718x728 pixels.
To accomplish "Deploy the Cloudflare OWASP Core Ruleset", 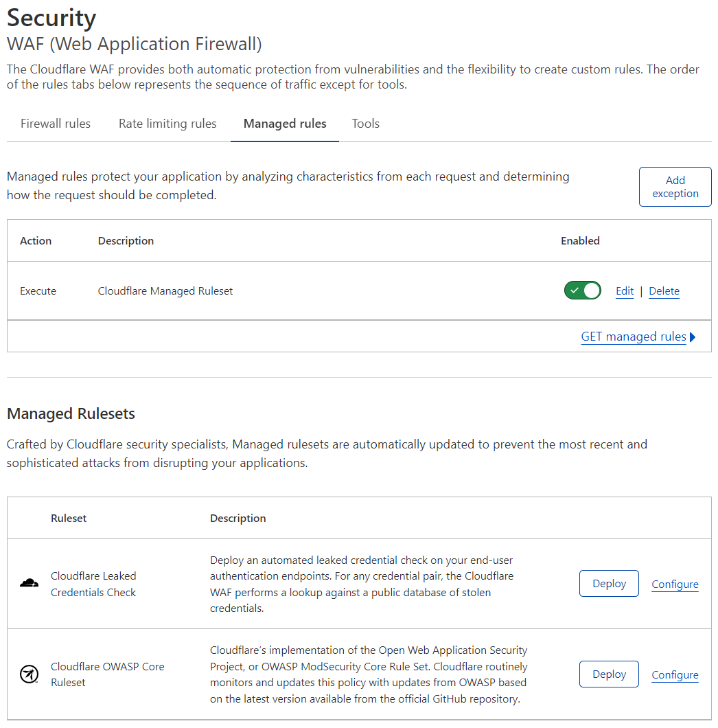I will 609,674.
